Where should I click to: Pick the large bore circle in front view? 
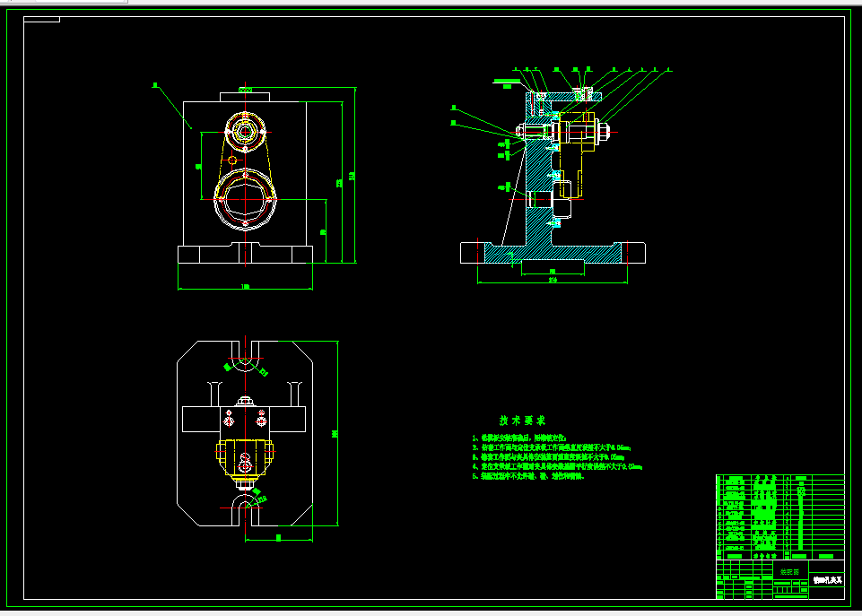(245, 199)
